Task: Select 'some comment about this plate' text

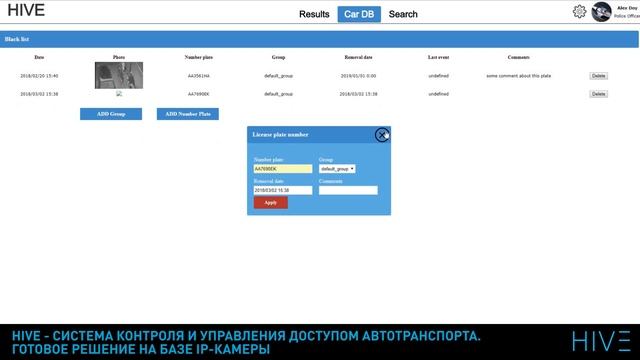Action: point(518,76)
